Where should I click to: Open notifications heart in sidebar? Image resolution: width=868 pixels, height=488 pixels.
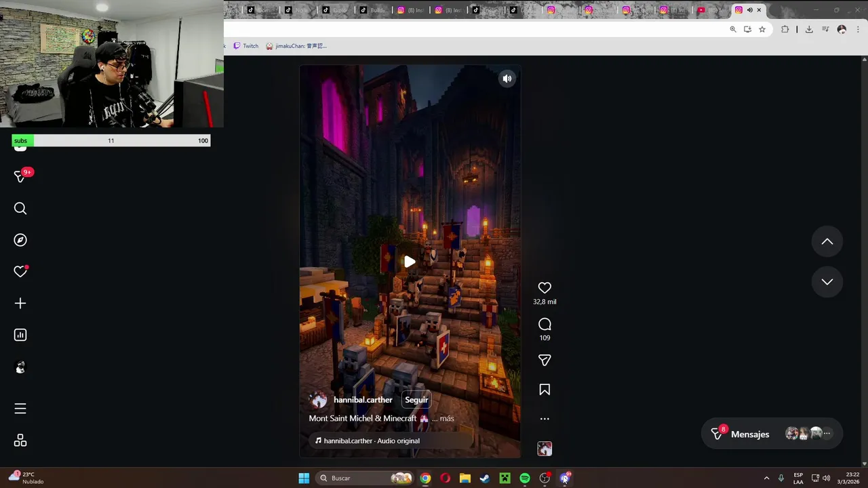click(20, 271)
